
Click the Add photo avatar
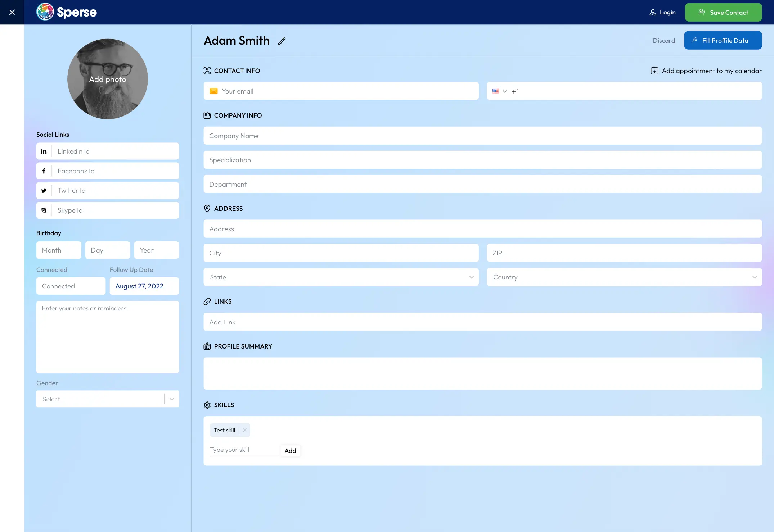(107, 79)
